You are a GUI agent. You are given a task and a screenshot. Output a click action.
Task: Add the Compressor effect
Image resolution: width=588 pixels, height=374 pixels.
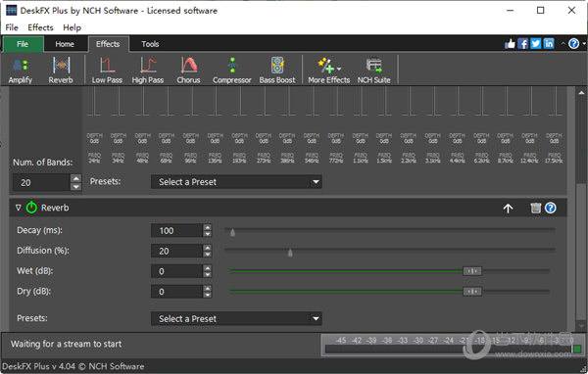click(232, 70)
